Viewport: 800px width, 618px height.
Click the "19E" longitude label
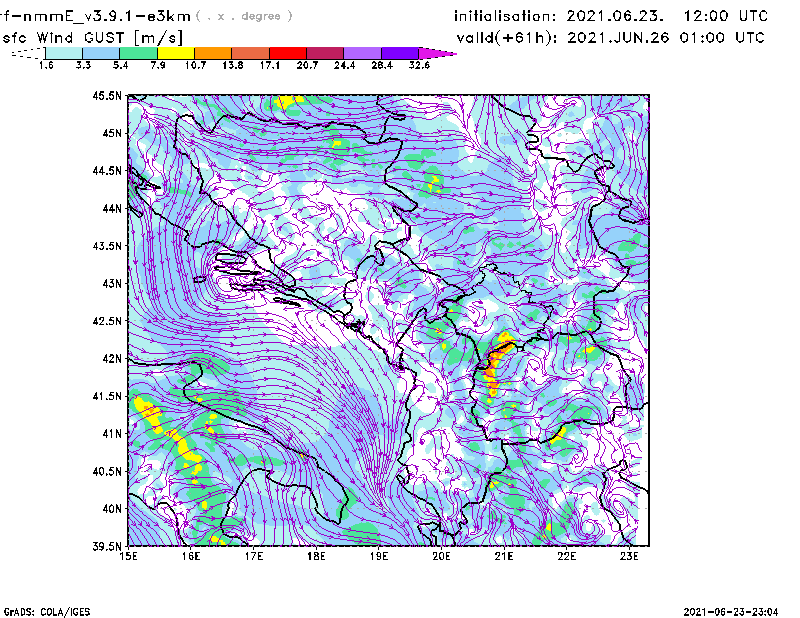[x=379, y=556]
